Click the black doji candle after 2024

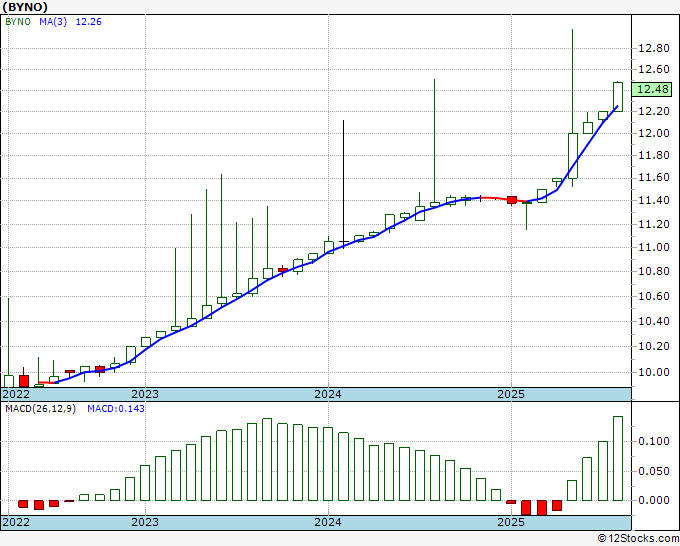[x=343, y=184]
